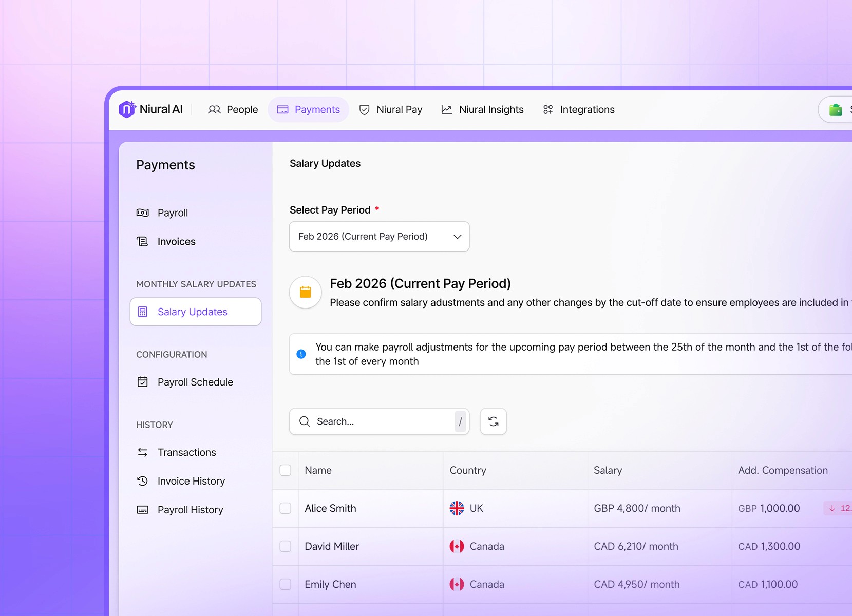Screen dimensions: 852x616
Task: Click the Canada flag in Emily Chen row
Action: 457,584
